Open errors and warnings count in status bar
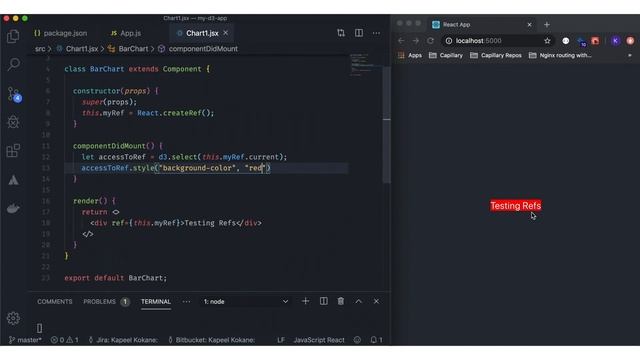Viewport: 640px width, 360px height. point(64,340)
